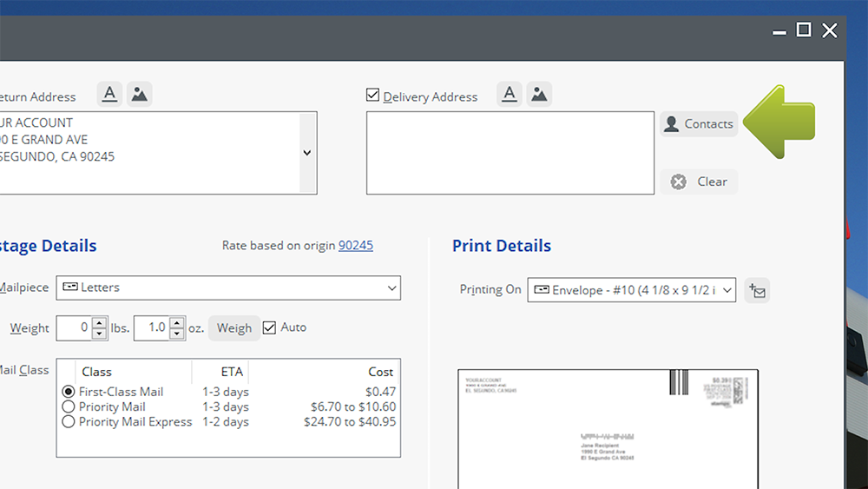Click the pounds weight field
Screen dimensions: 868x489
point(73,327)
